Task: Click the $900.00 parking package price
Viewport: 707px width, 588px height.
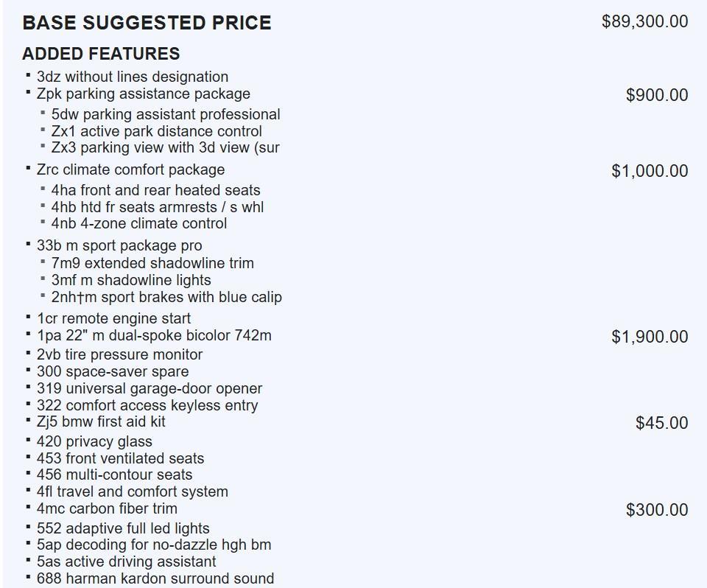Action: [656, 95]
